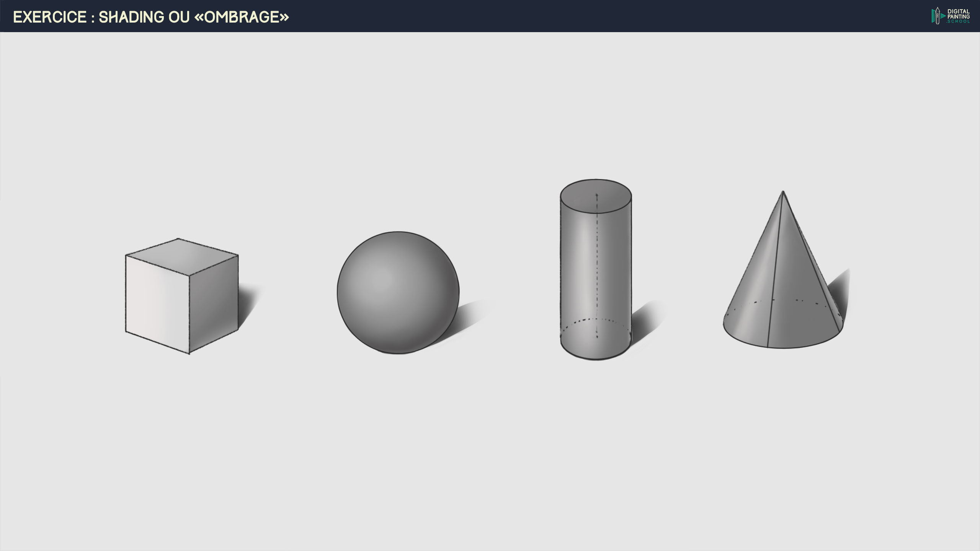The height and width of the screenshot is (551, 980).
Task: Click the word «OMBRAGE» in the title
Action: (242, 17)
